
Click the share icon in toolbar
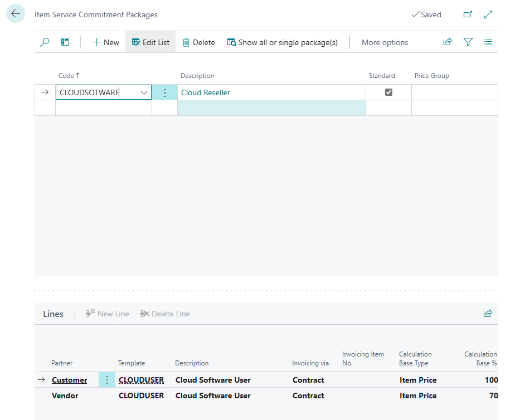(448, 42)
